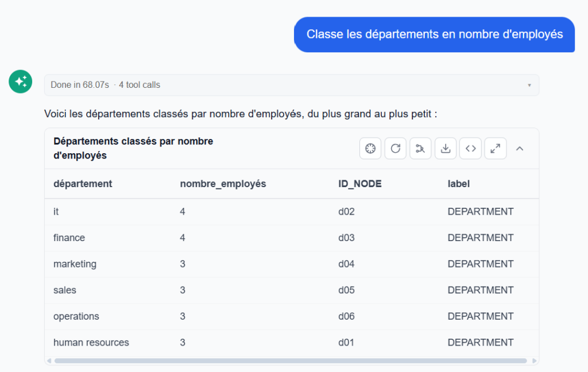Click the user message bubble about départements
The height and width of the screenshot is (372, 588).
click(x=434, y=34)
